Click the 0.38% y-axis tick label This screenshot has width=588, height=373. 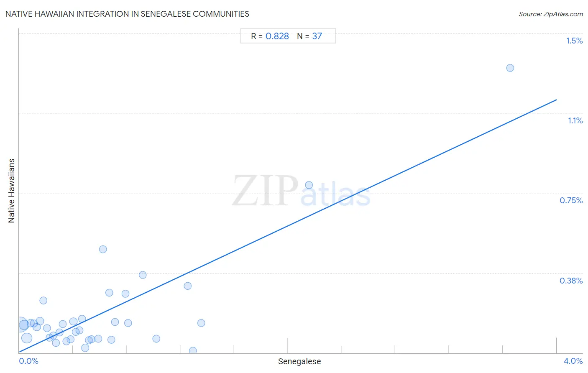[571, 281]
